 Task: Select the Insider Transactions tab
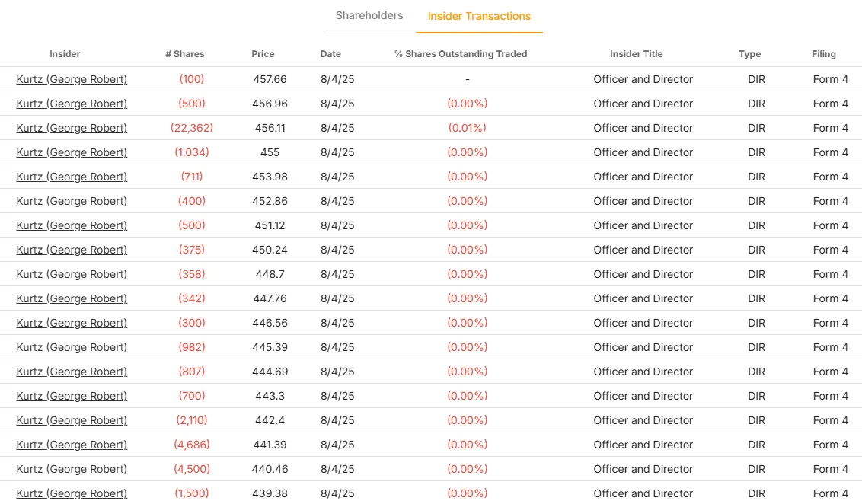[479, 15]
